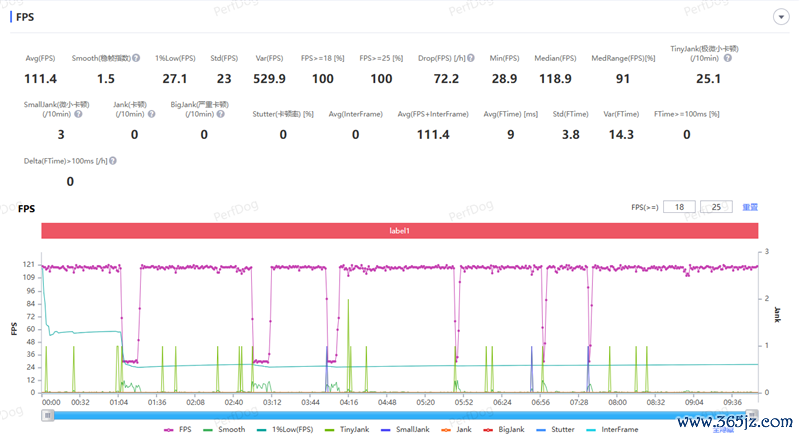The width and height of the screenshot is (800, 437).
Task: Click the FPS threshold field showing 18
Action: point(679,207)
